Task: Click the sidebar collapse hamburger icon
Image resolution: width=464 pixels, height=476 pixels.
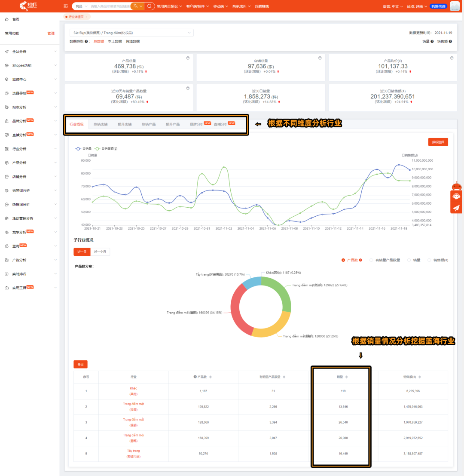Action: coord(65,6)
